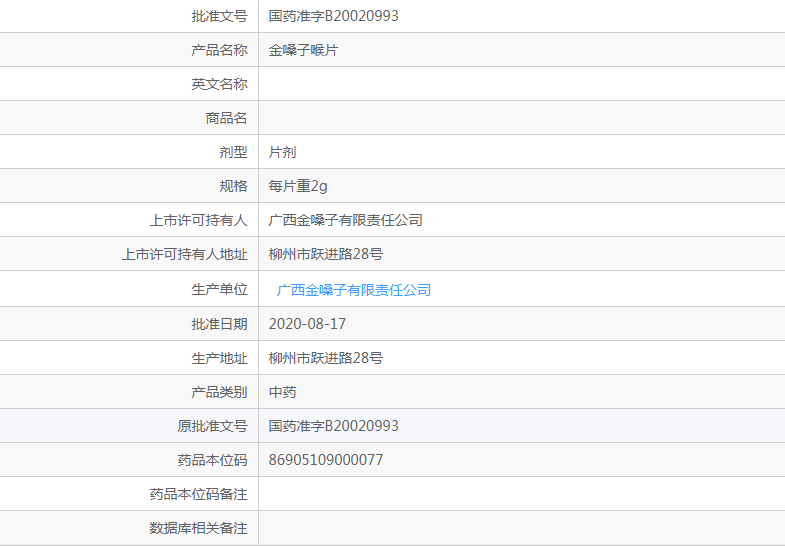Click the 上市许可持有人 company name value

(345, 220)
